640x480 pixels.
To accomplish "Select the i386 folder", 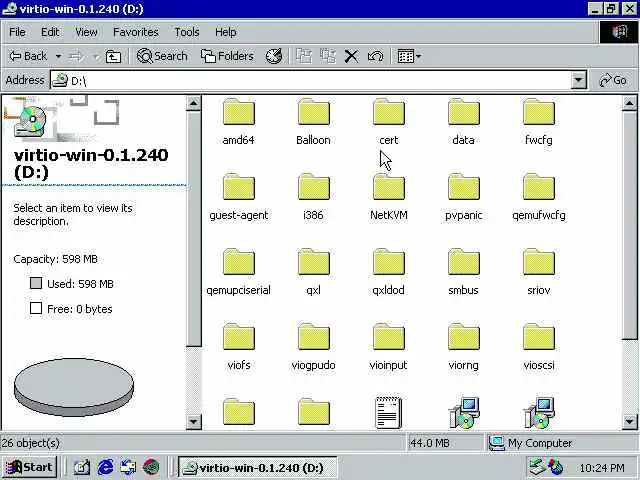I will (313, 187).
